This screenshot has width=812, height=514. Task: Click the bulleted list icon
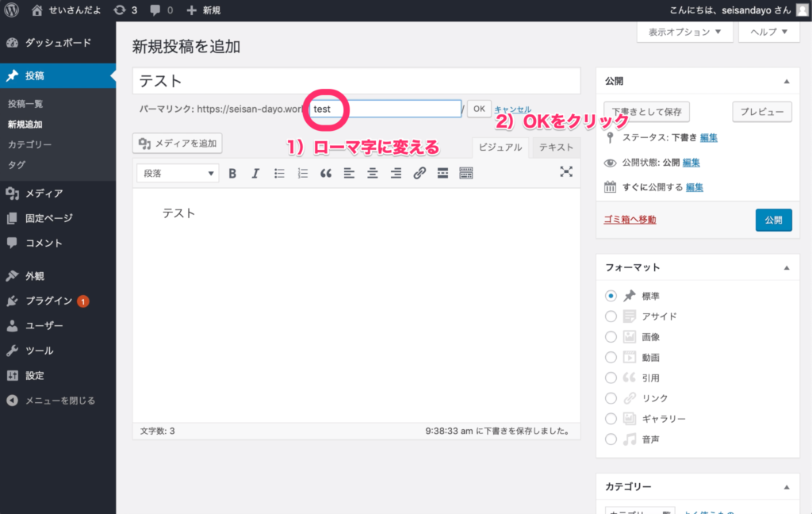click(279, 173)
